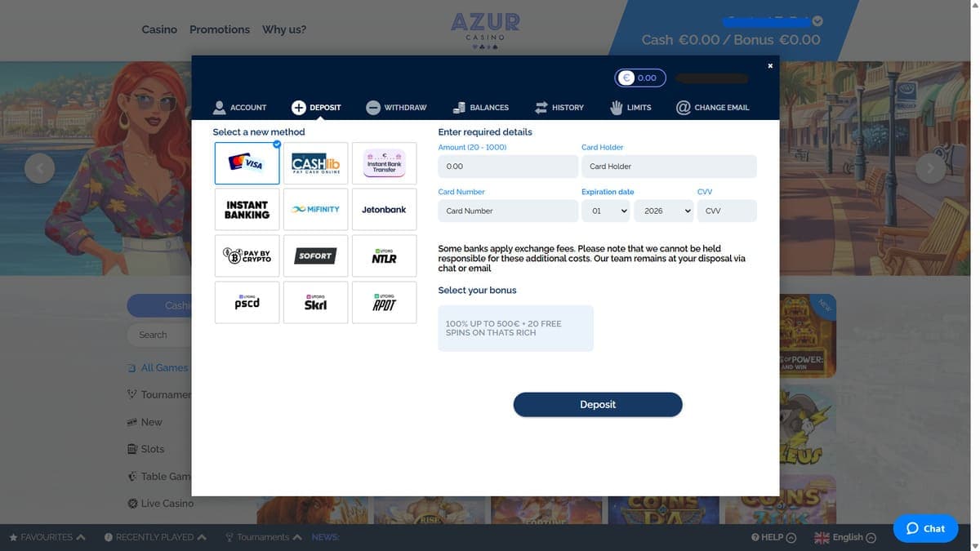Viewport: 980px width, 551px height.
Task: Focus the Card Number field
Action: pos(508,211)
